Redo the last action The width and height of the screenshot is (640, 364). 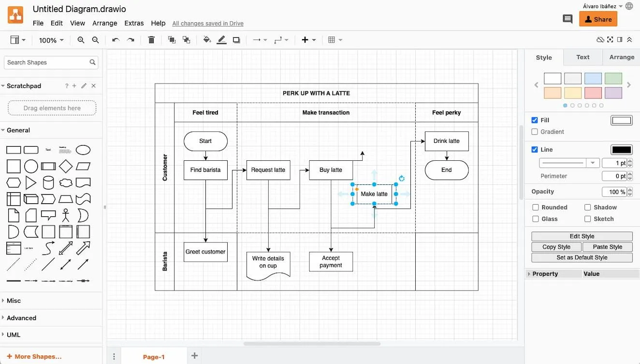(131, 40)
